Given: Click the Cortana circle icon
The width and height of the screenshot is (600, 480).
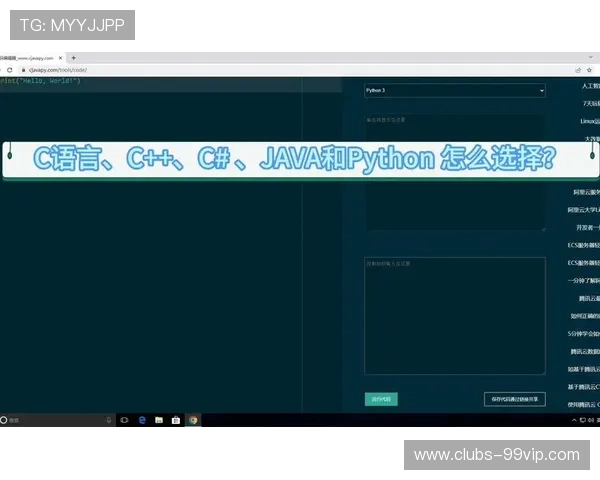Looking at the screenshot, I should point(4,420).
